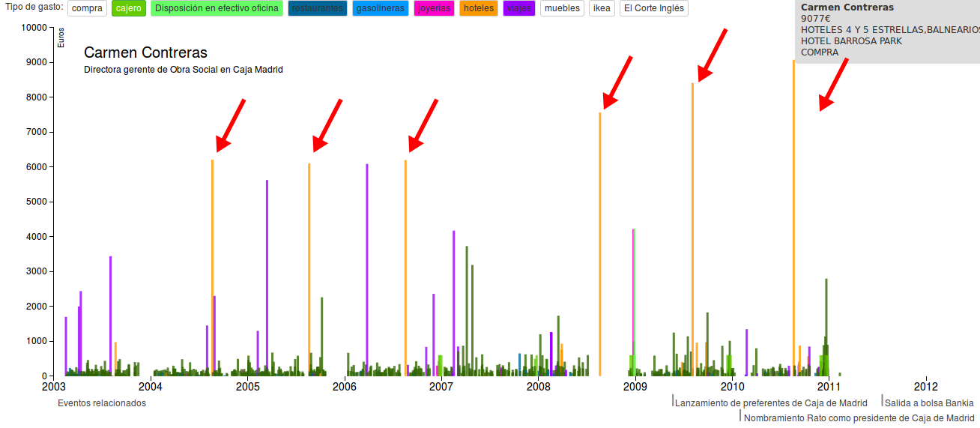The image size is (980, 428).
Task: Click 'Nombramiento Rato como presidente' event
Action: [x=859, y=418]
